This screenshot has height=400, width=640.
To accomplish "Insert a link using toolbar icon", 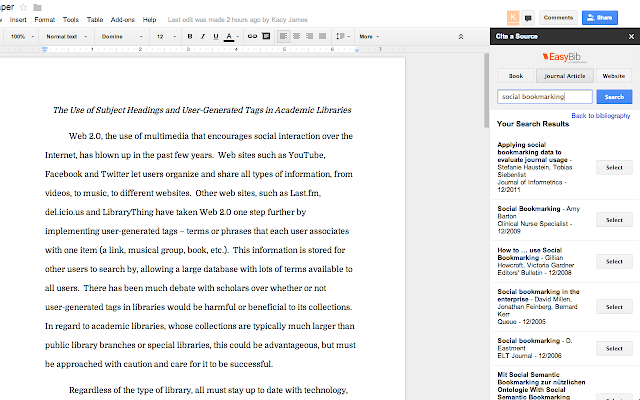I will [252, 36].
